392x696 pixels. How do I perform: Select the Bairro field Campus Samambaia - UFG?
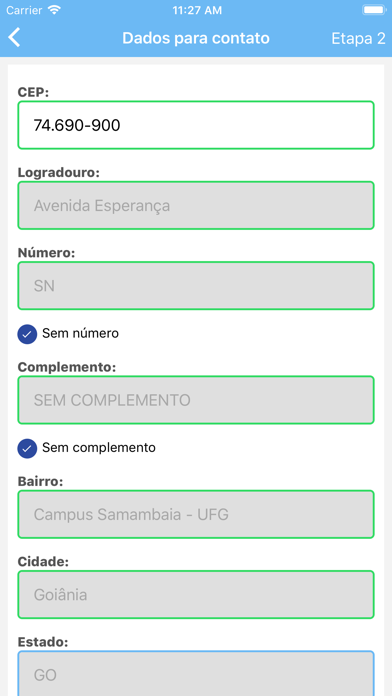pyautogui.click(x=196, y=514)
